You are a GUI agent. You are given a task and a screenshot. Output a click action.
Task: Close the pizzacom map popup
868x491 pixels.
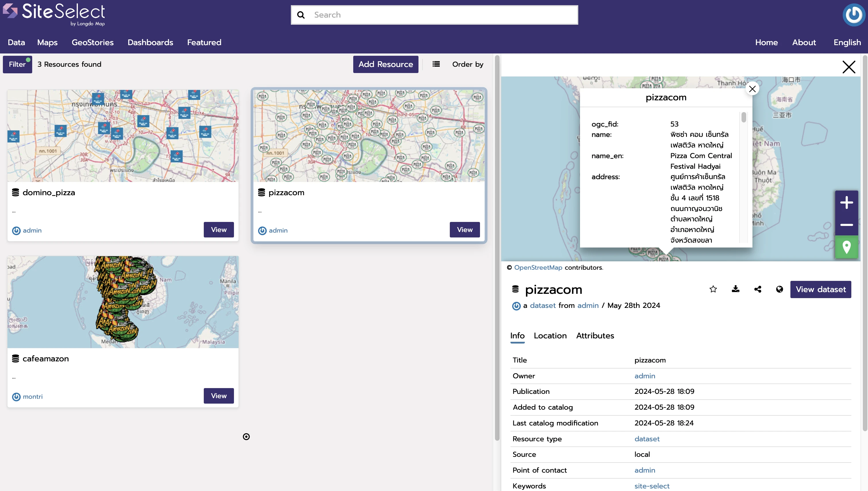click(752, 89)
